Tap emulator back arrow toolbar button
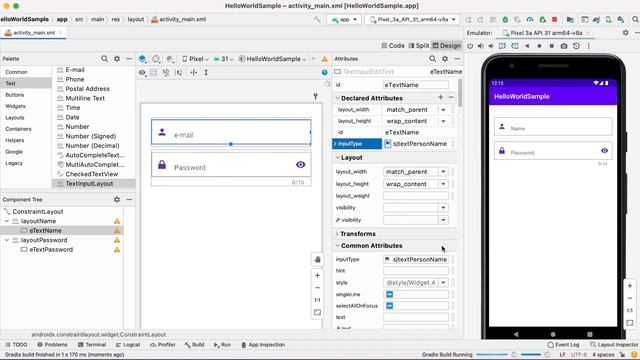Image resolution: width=640 pixels, height=360 pixels. pos(527,46)
